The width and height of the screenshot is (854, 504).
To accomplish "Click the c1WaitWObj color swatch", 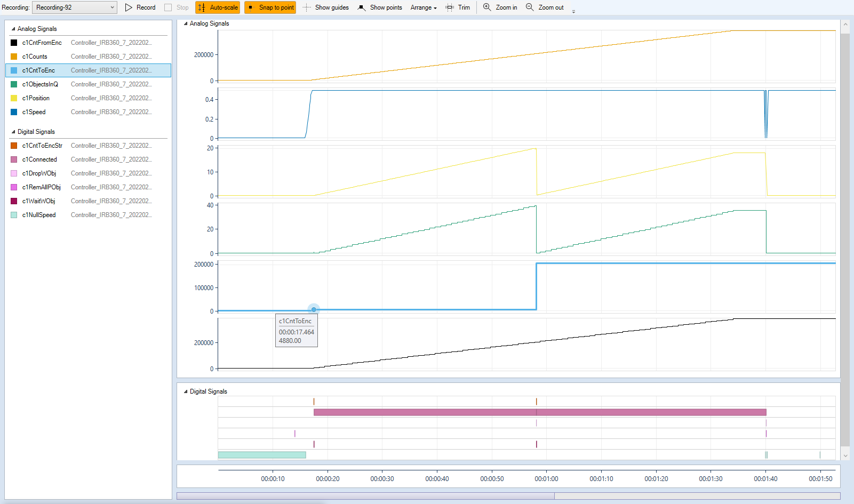I will point(14,201).
